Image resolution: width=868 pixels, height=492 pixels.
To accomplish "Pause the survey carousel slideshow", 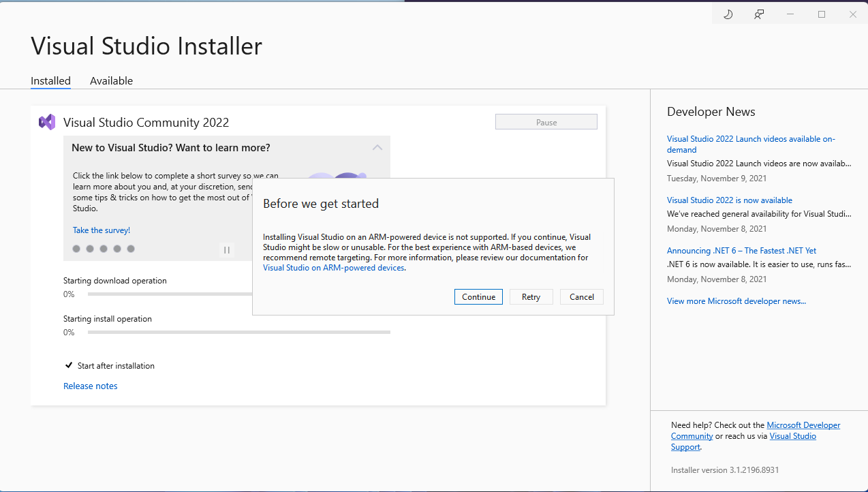I will (x=227, y=250).
